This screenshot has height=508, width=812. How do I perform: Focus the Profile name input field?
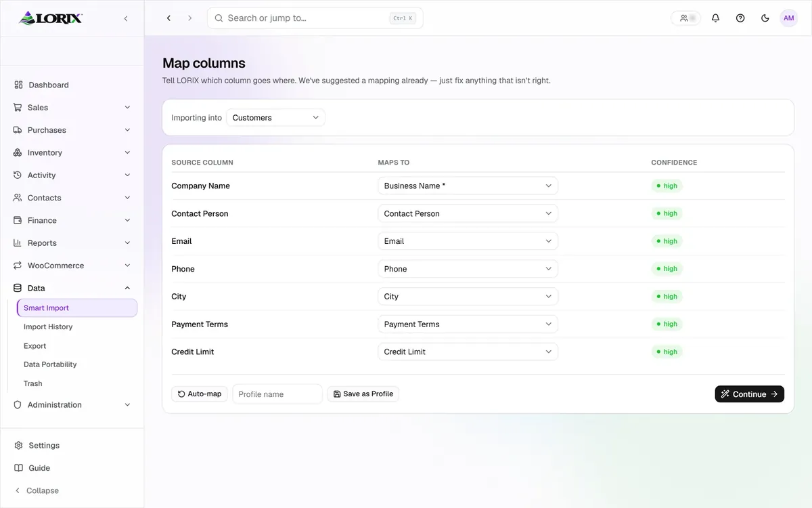(x=277, y=394)
